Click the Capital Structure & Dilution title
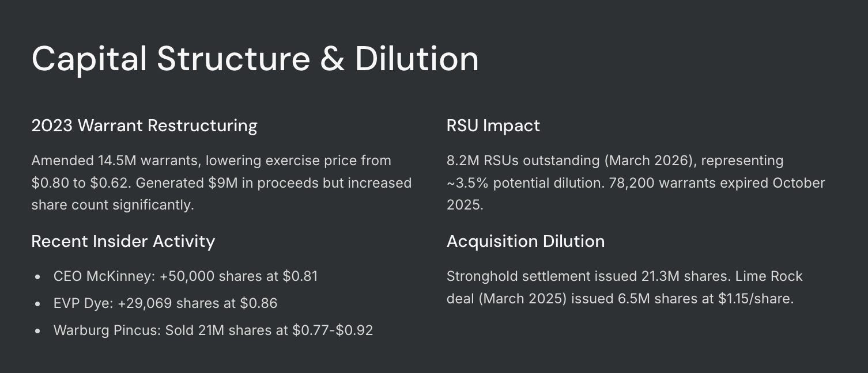The image size is (868, 373). point(255,58)
